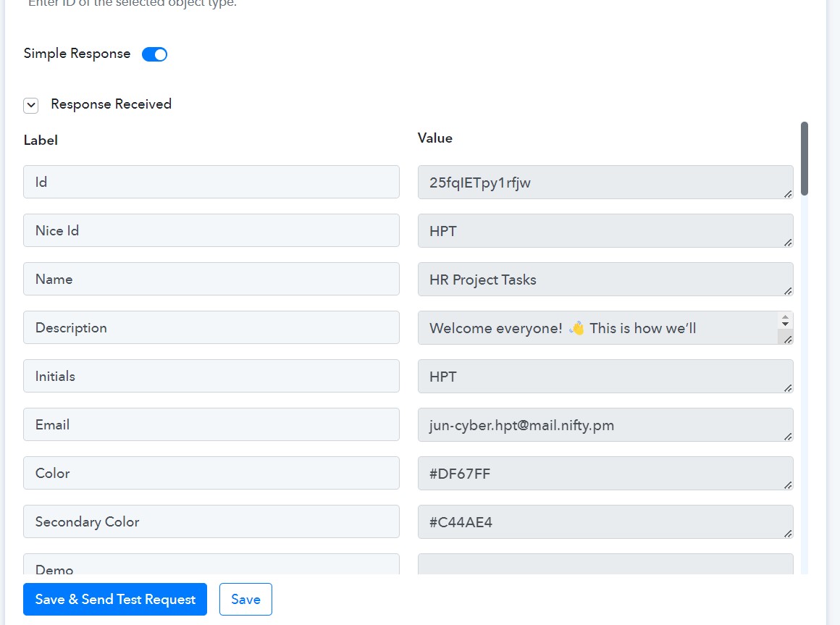
Task: Click the #DF67FF color value field
Action: tap(605, 473)
